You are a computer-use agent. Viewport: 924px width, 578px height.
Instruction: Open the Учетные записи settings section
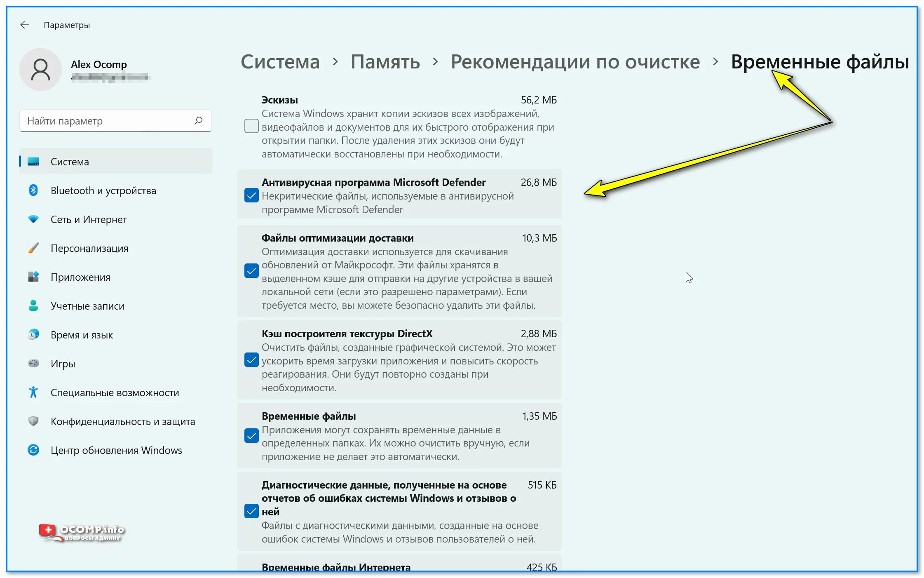click(87, 306)
